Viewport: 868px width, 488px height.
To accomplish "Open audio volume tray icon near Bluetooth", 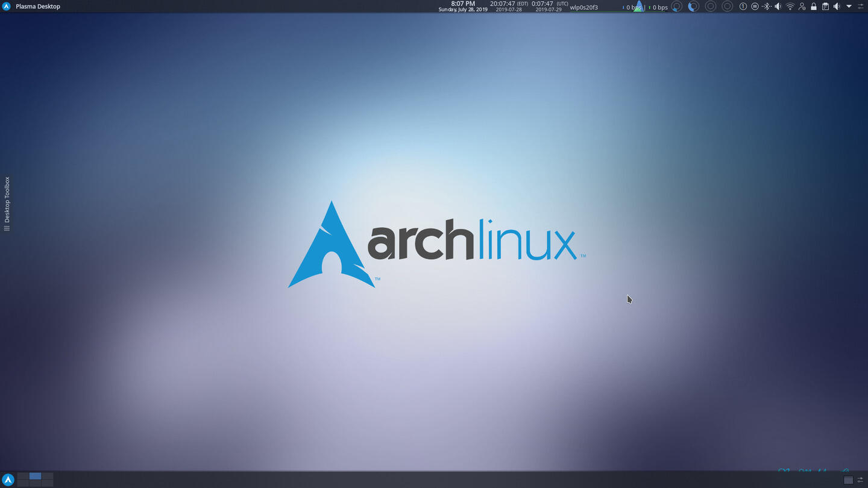I will pyautogui.click(x=778, y=7).
